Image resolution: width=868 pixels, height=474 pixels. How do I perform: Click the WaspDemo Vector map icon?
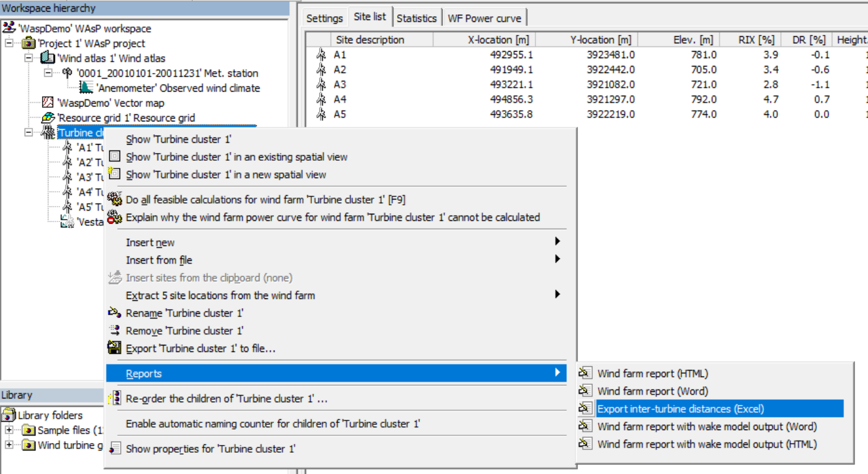click(47, 103)
